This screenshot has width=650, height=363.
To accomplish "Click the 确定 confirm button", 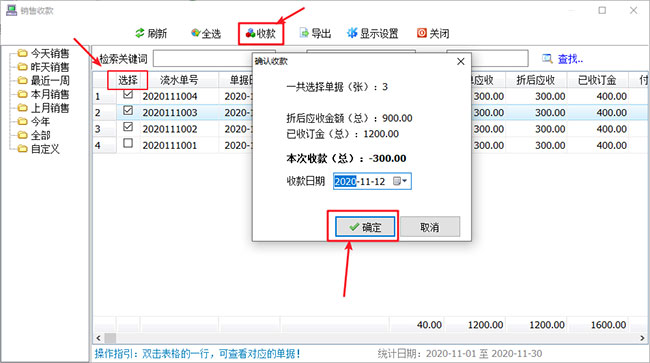I will 365,227.
